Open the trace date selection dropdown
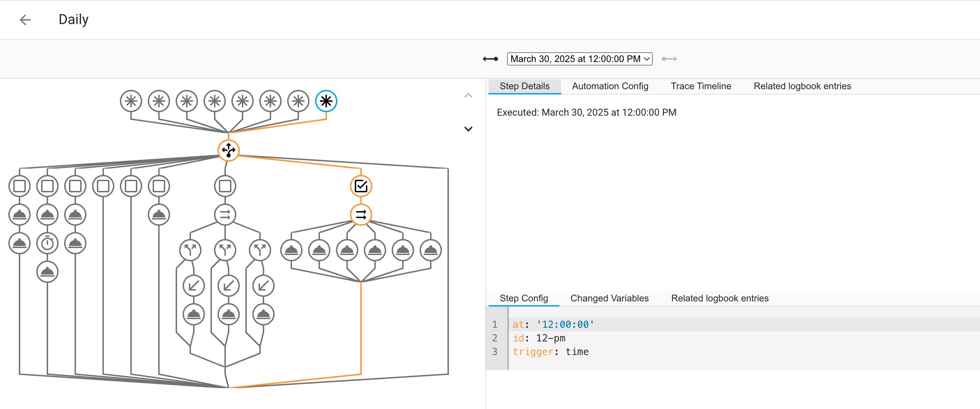 (580, 59)
